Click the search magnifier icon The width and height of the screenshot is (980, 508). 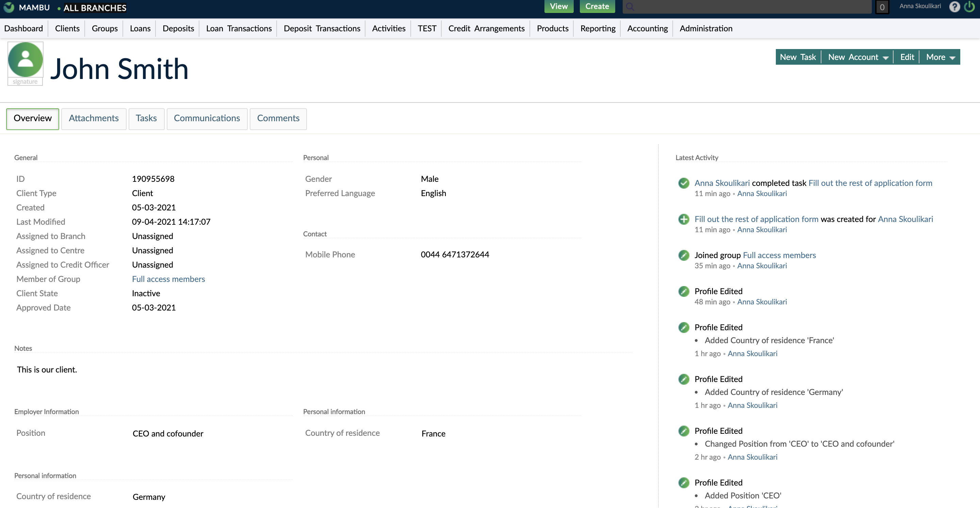pos(630,6)
